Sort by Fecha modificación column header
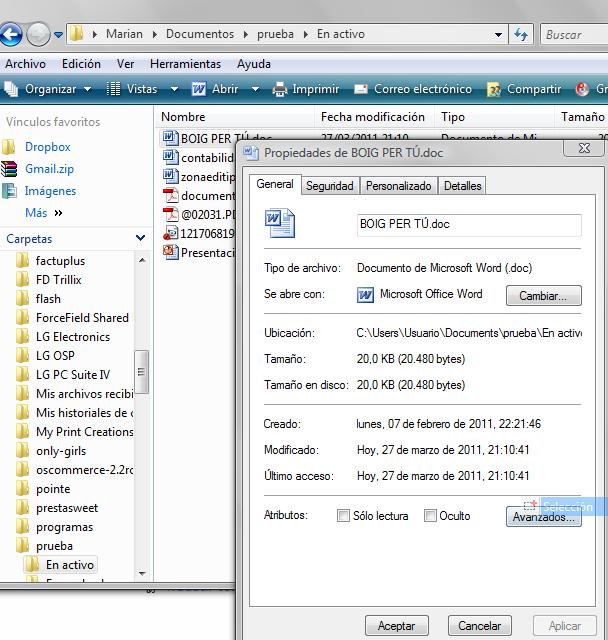 [374, 117]
